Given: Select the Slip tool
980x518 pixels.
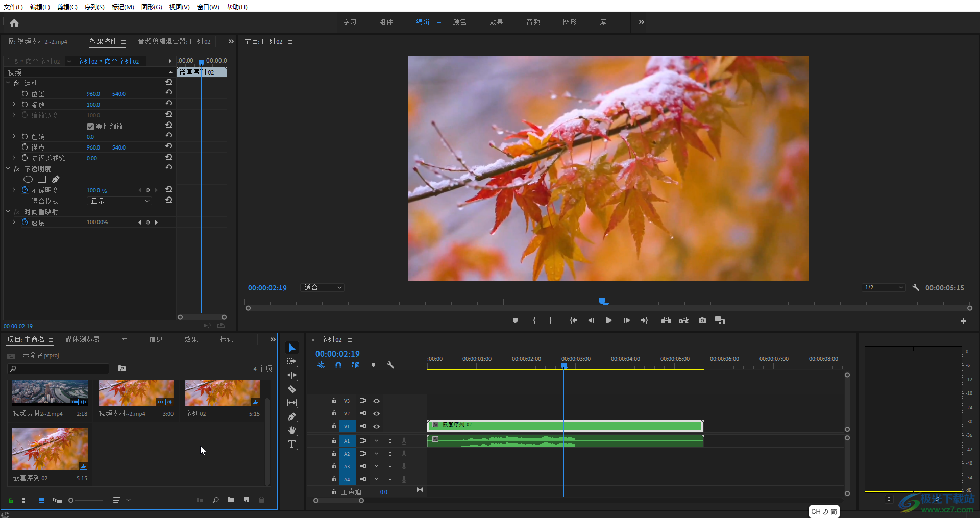Looking at the screenshot, I should click(292, 403).
